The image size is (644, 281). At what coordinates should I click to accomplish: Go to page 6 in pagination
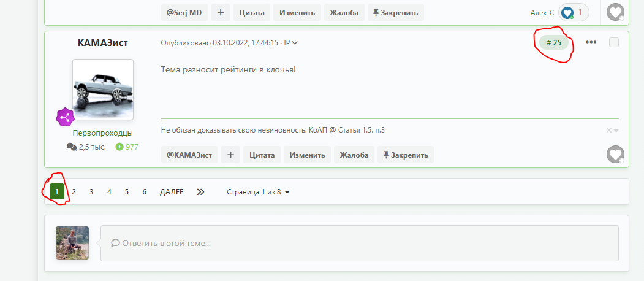coord(144,191)
